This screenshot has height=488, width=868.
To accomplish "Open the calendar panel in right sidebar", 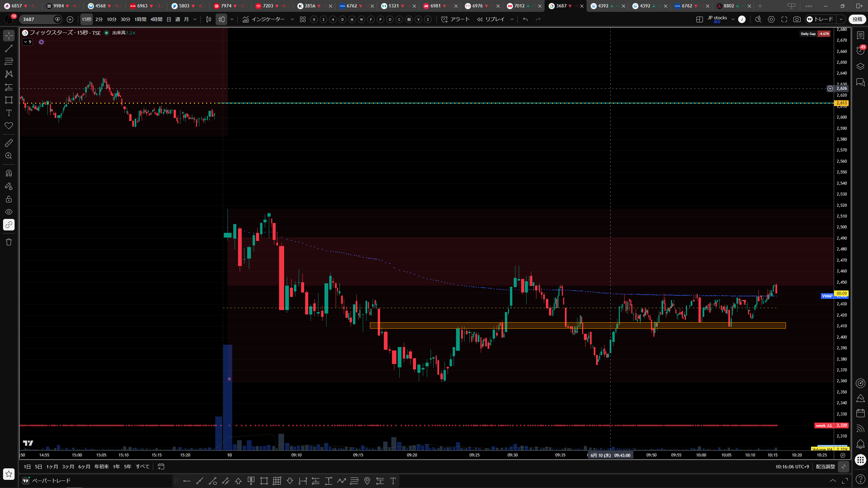I will pyautogui.click(x=861, y=413).
